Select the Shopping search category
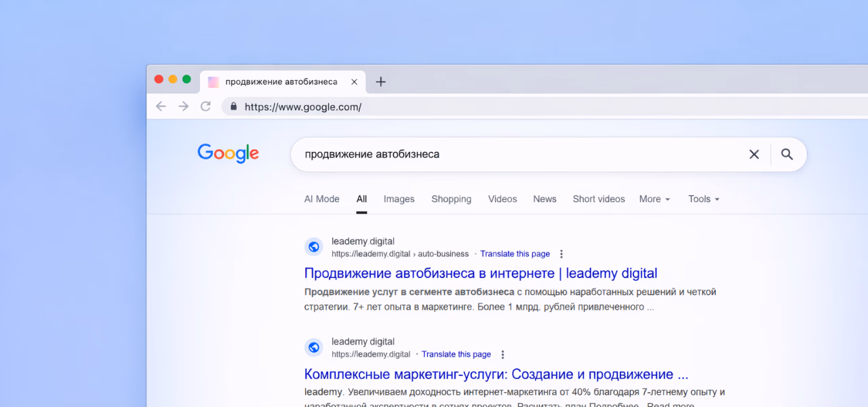 tap(451, 199)
